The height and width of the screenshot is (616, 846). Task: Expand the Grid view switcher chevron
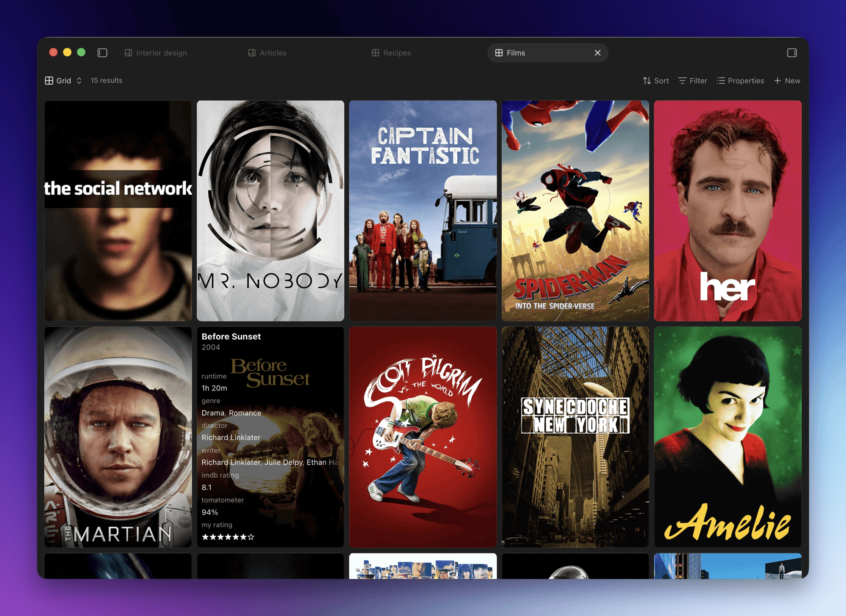pos(79,80)
